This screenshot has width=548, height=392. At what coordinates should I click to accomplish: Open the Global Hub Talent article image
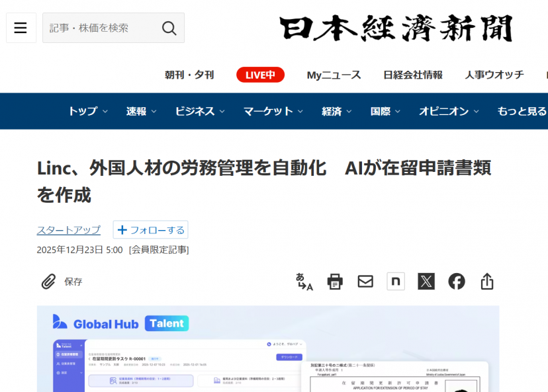click(268, 349)
